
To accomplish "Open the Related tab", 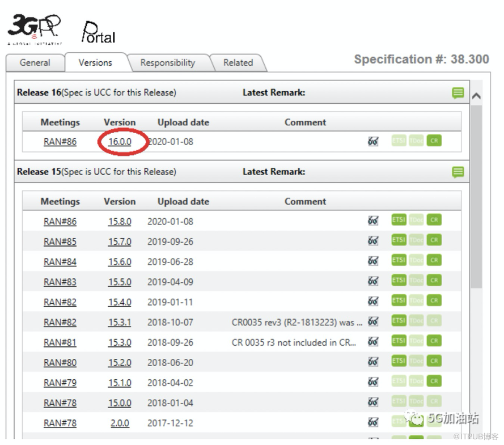I will (238, 63).
